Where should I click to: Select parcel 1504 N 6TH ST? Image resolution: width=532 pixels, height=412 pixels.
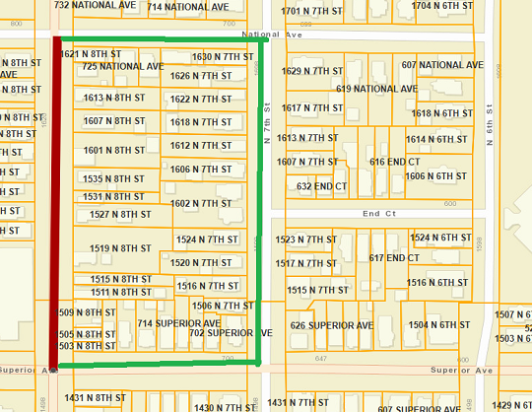click(439, 325)
